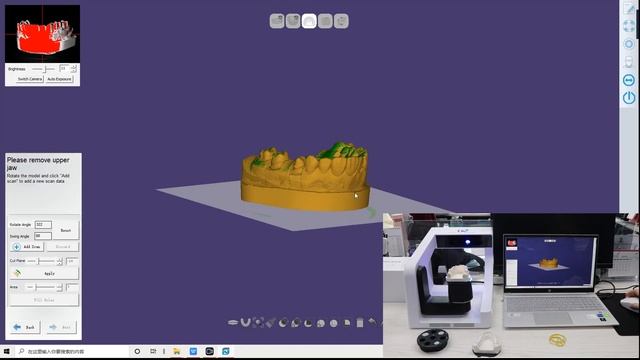
Task: Open the camera preview thumbnail
Action: (42, 34)
